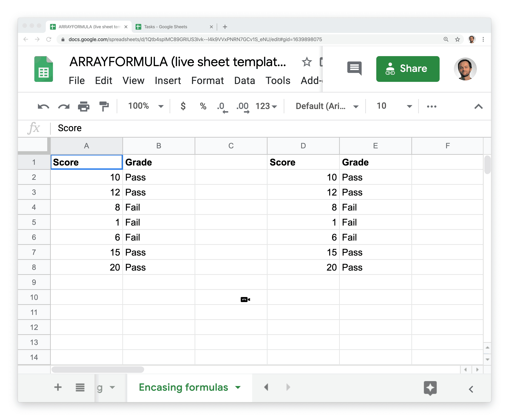This screenshot has height=420, width=509.
Task: Add a new sheet with plus button
Action: point(58,387)
